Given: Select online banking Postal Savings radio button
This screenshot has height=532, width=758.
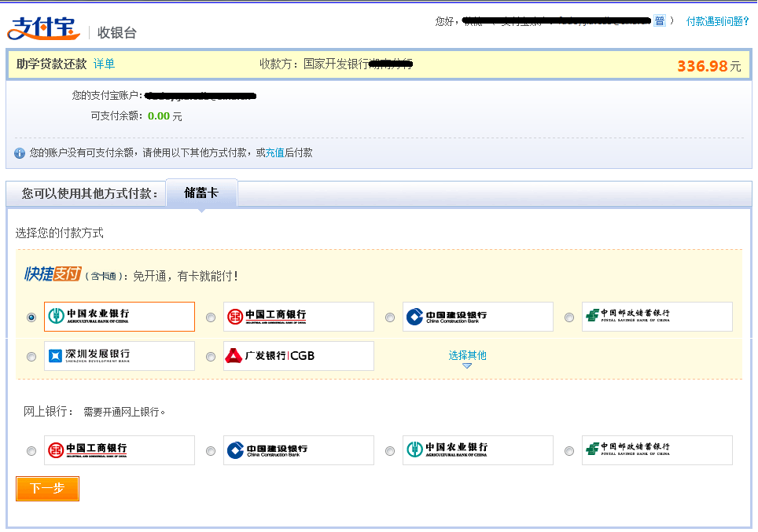Looking at the screenshot, I should [x=569, y=451].
